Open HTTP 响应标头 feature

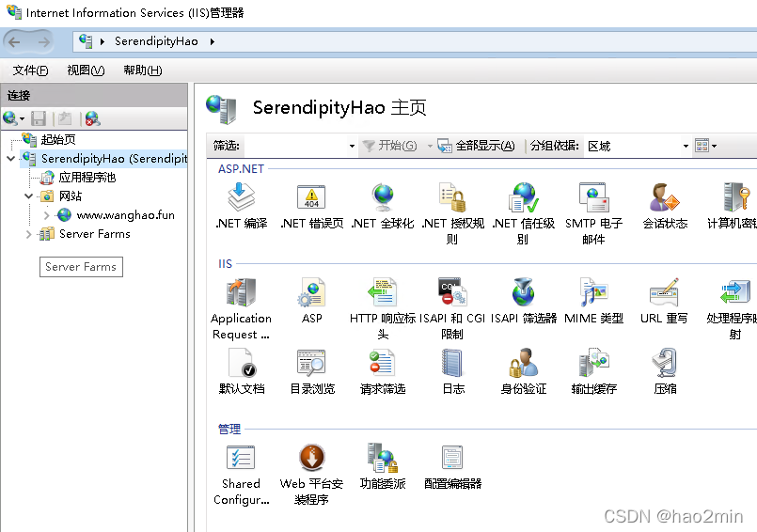click(x=383, y=309)
